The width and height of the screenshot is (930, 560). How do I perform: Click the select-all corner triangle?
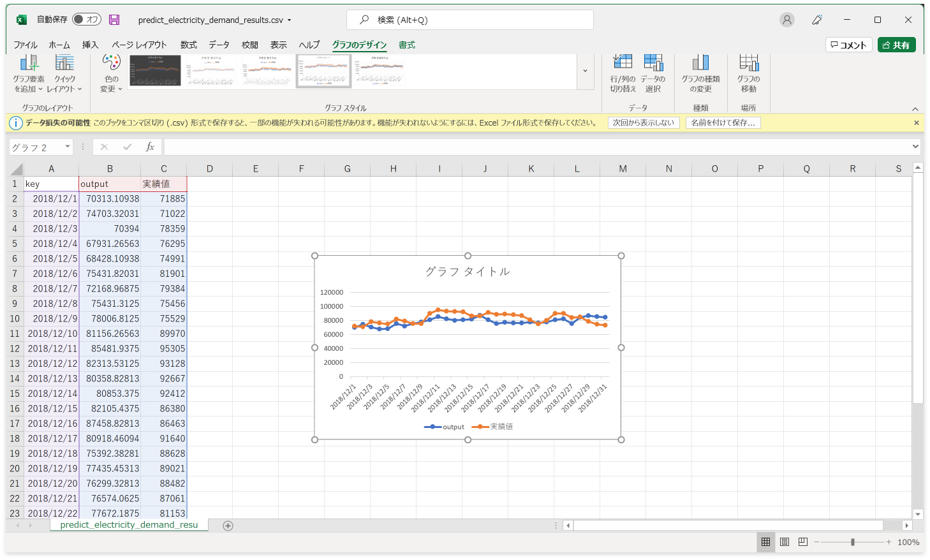pyautogui.click(x=16, y=169)
